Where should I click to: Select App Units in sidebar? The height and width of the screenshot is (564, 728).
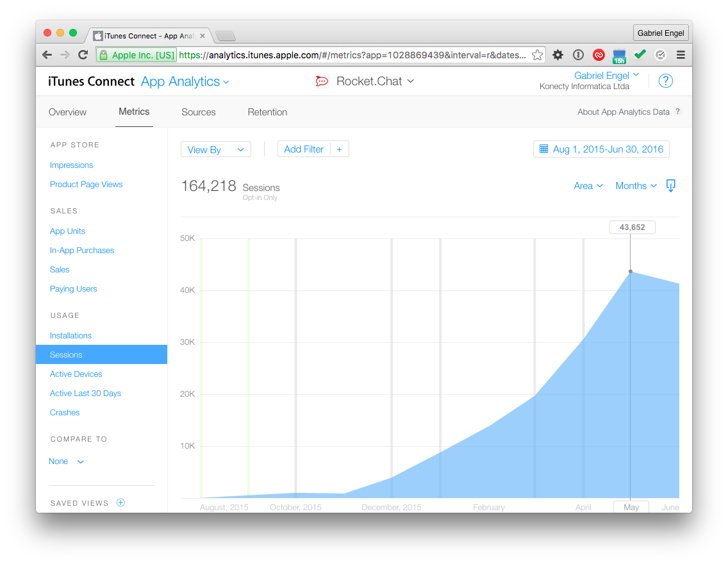point(67,231)
